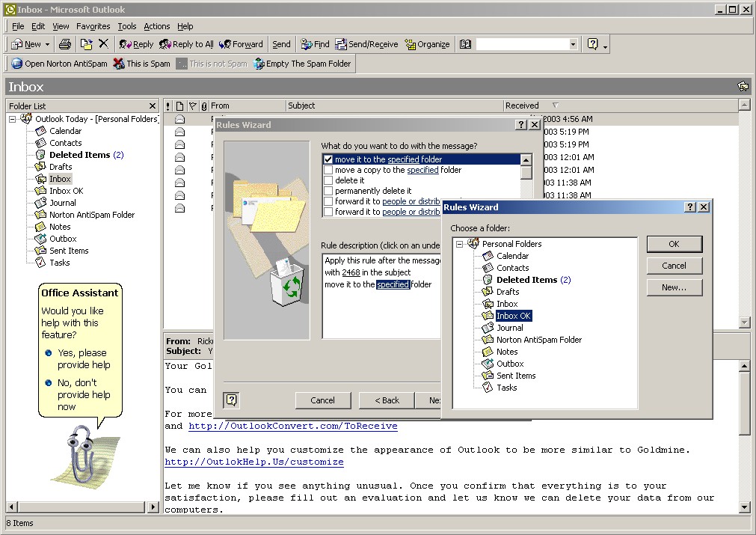Uncheck 'move it to the specified folder'

point(328,159)
